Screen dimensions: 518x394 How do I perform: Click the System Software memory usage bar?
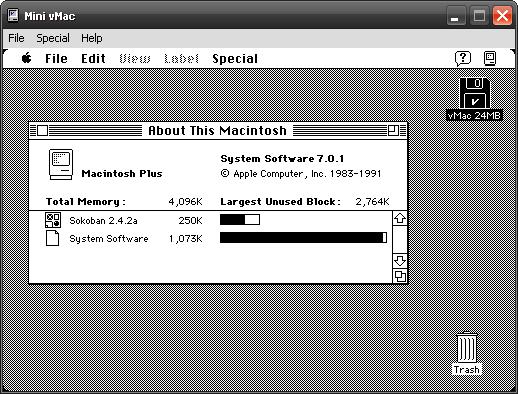click(x=303, y=237)
